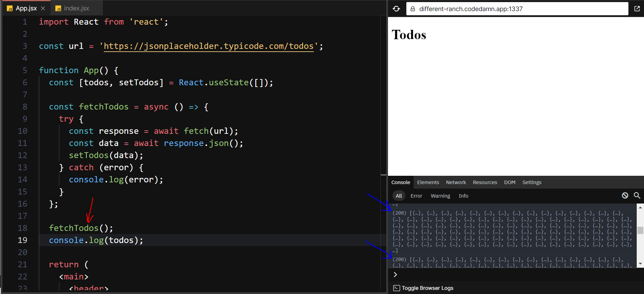The height and width of the screenshot is (294, 644).
Task: Expand the second logged 200-item array
Action: click(x=399, y=260)
